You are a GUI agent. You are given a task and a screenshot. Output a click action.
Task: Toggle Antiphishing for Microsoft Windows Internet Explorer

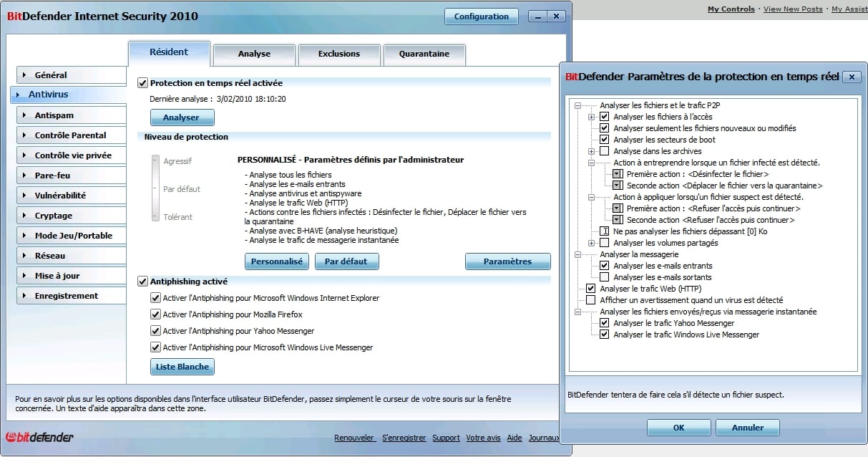(x=155, y=298)
